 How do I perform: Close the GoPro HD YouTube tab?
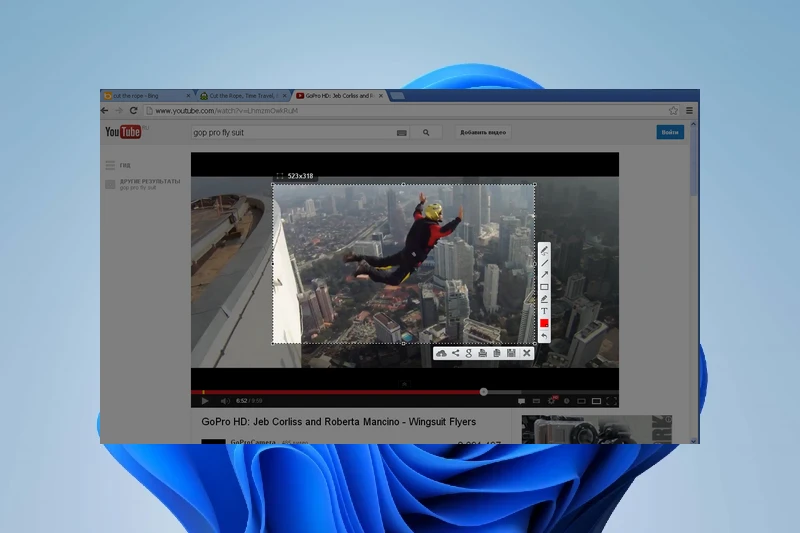click(x=381, y=96)
